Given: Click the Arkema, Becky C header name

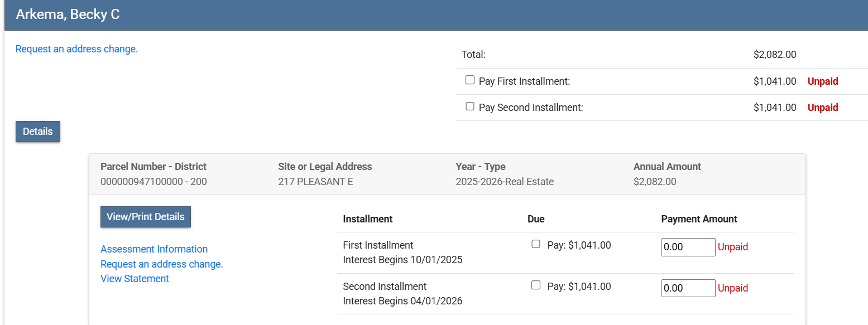Looking at the screenshot, I should [68, 14].
